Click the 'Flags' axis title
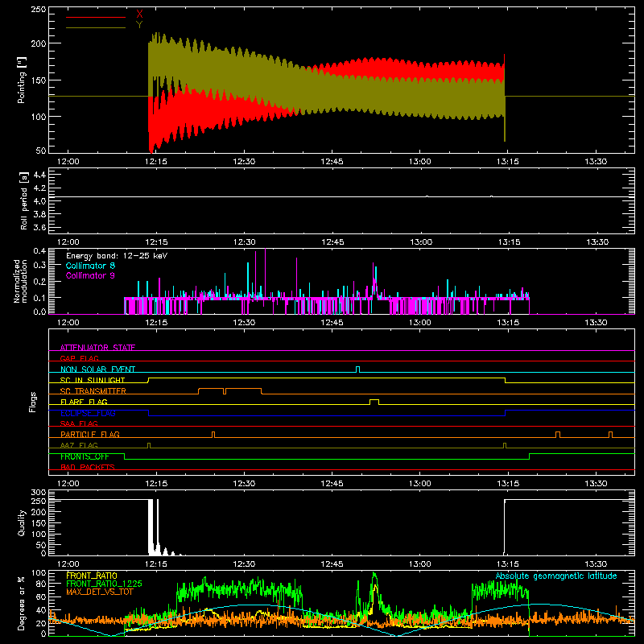The height and width of the screenshot is (644, 644). [x=32, y=402]
